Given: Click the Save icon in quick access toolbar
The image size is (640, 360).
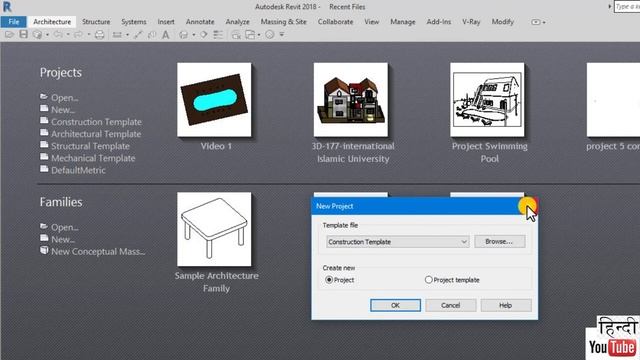Looking at the screenshot, I should (24, 35).
